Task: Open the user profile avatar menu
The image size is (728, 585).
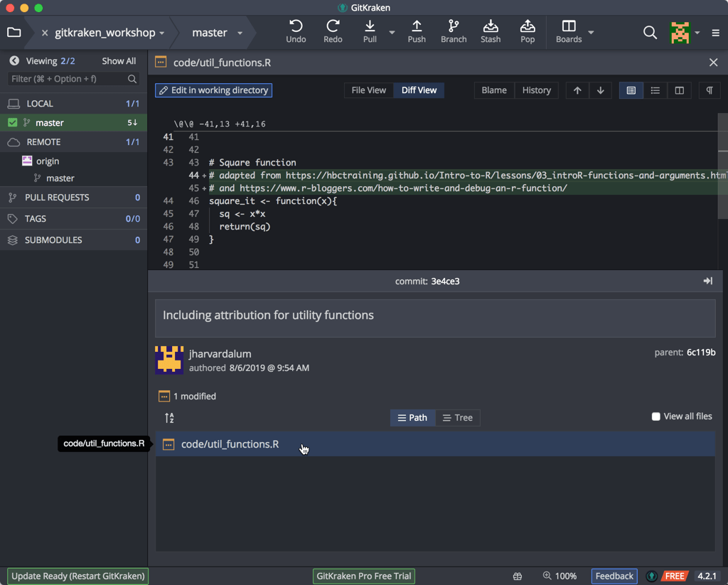Action: pyautogui.click(x=680, y=33)
